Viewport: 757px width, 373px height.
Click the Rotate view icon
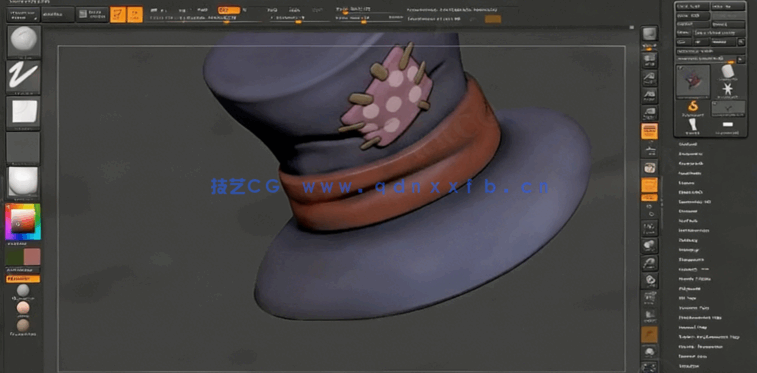coord(649,280)
